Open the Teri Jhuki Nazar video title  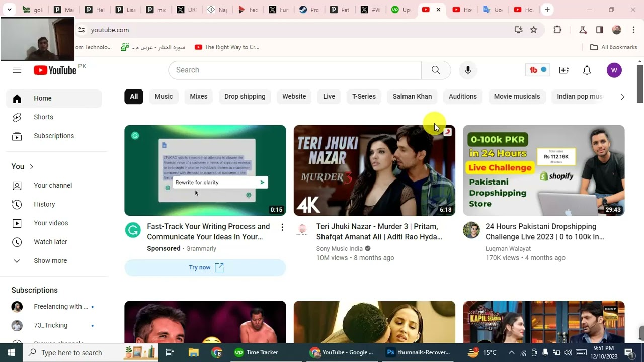(379, 232)
